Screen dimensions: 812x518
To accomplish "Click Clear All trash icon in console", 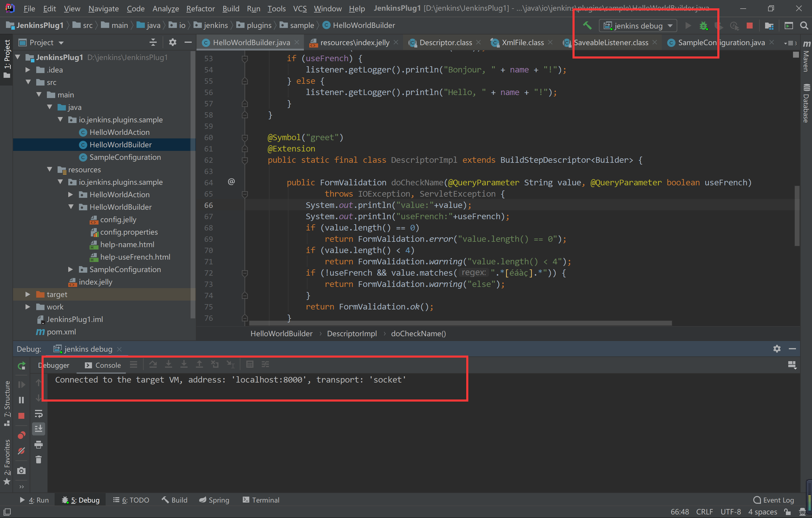I will pos(39,459).
